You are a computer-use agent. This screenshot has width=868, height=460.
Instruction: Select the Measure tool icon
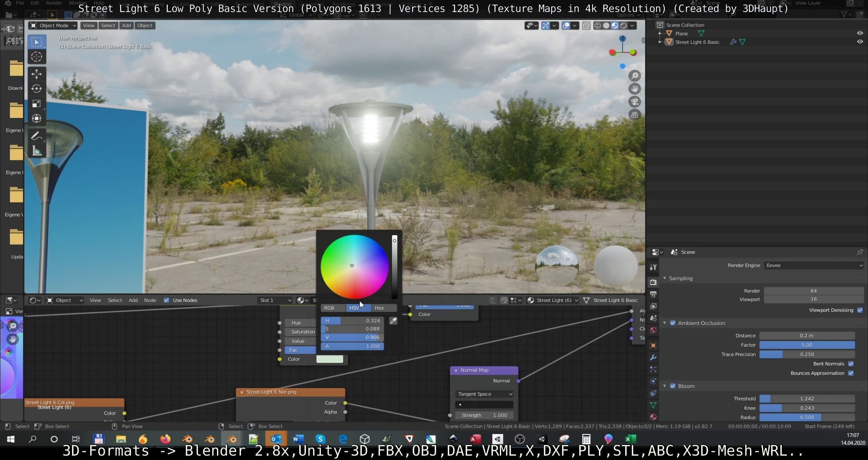36,151
